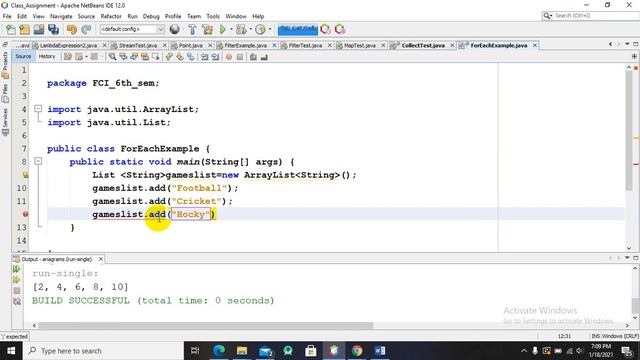Run the project with green play icon

pyautogui.click(x=223, y=29)
